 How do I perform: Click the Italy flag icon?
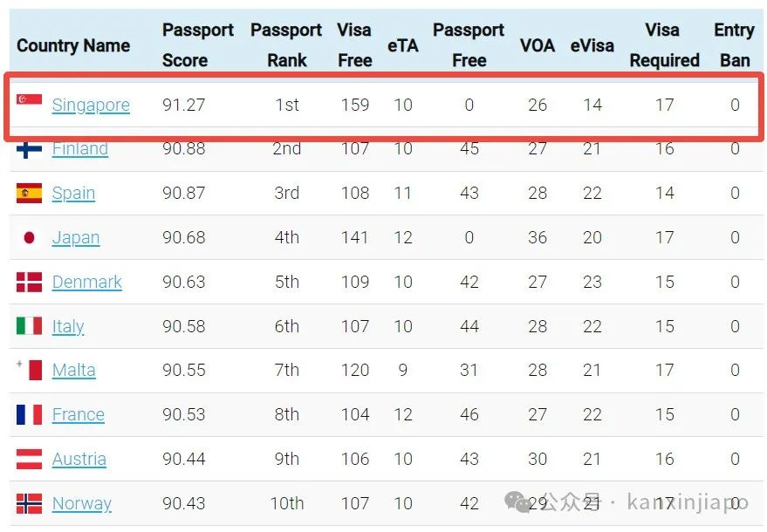pyautogui.click(x=29, y=325)
